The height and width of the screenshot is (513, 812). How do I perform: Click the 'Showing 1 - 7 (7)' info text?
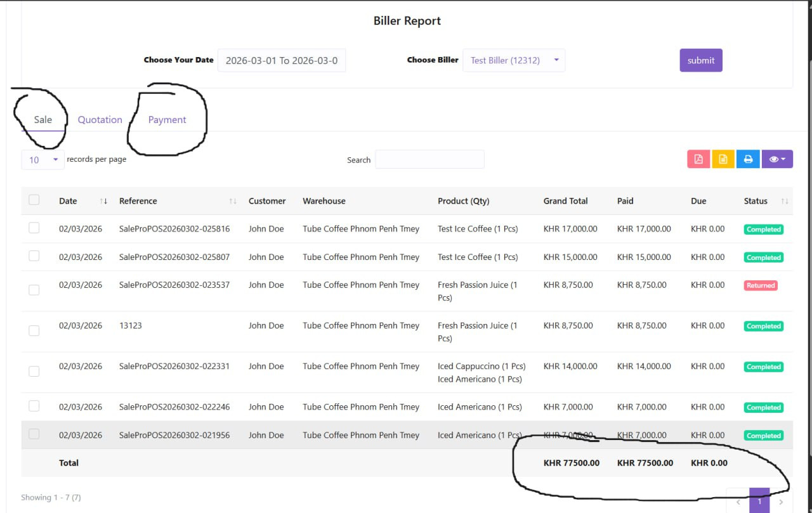pyautogui.click(x=51, y=497)
